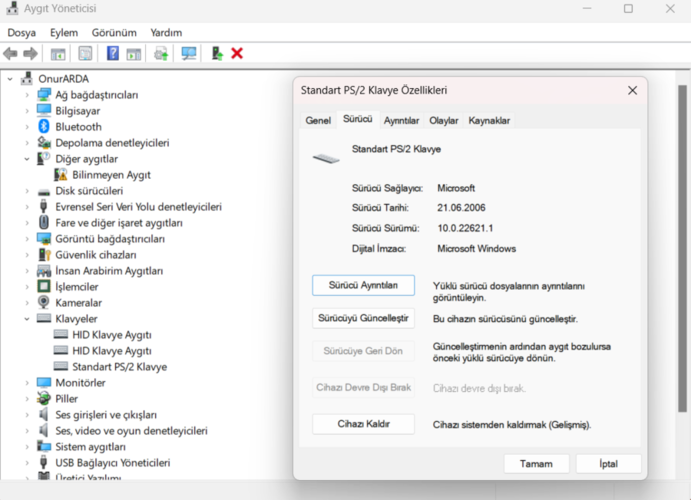This screenshot has width=691, height=500.
Task: Click the Cihazı Kaldır button
Action: 363,424
